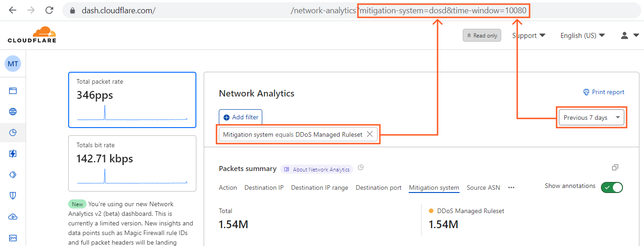Open the English (US) language dropdown
Screen dimensions: 644x246
point(582,35)
